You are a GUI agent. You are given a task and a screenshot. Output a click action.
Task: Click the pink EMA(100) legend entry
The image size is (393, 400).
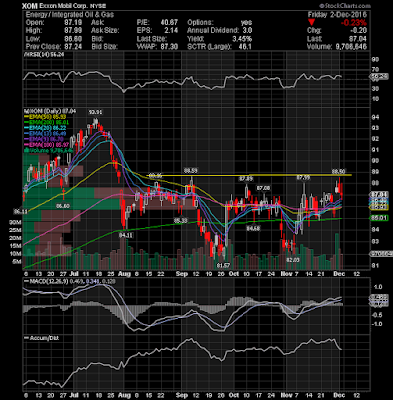46,145
